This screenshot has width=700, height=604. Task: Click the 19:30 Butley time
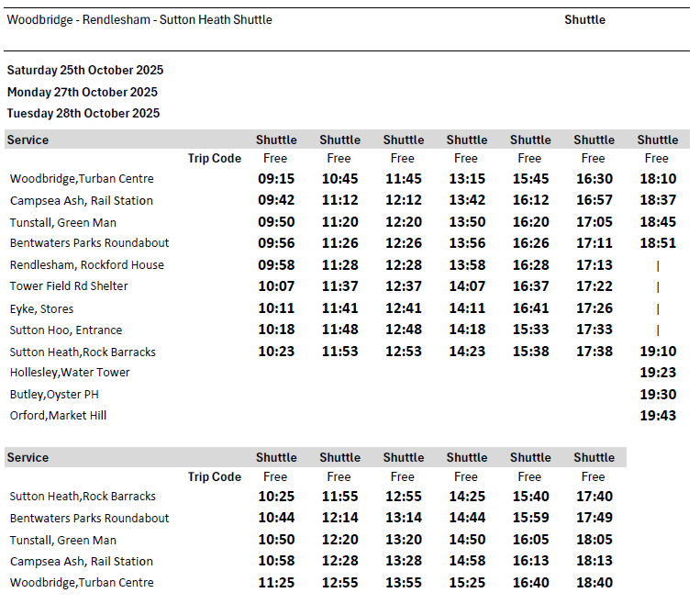coord(657,395)
